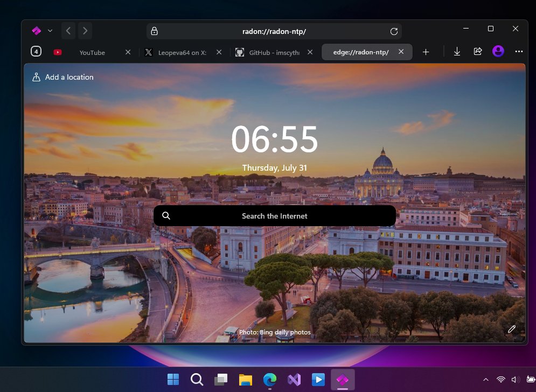
Task: Open the purple profile avatar
Action: pyautogui.click(x=498, y=51)
